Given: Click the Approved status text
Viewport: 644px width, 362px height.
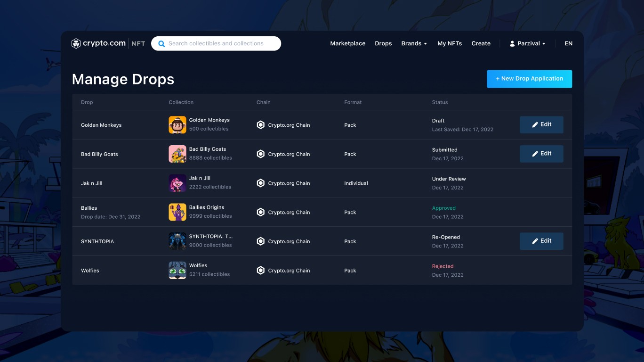Looking at the screenshot, I should [444, 208].
